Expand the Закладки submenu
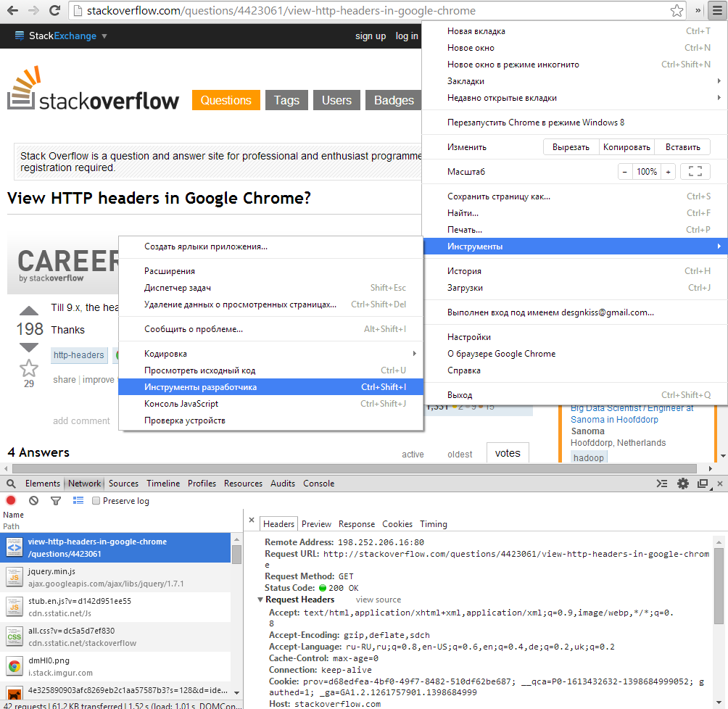The image size is (728, 709). (x=574, y=81)
